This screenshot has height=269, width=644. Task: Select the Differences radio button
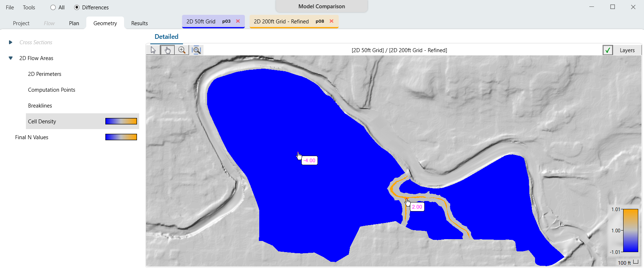77,8
